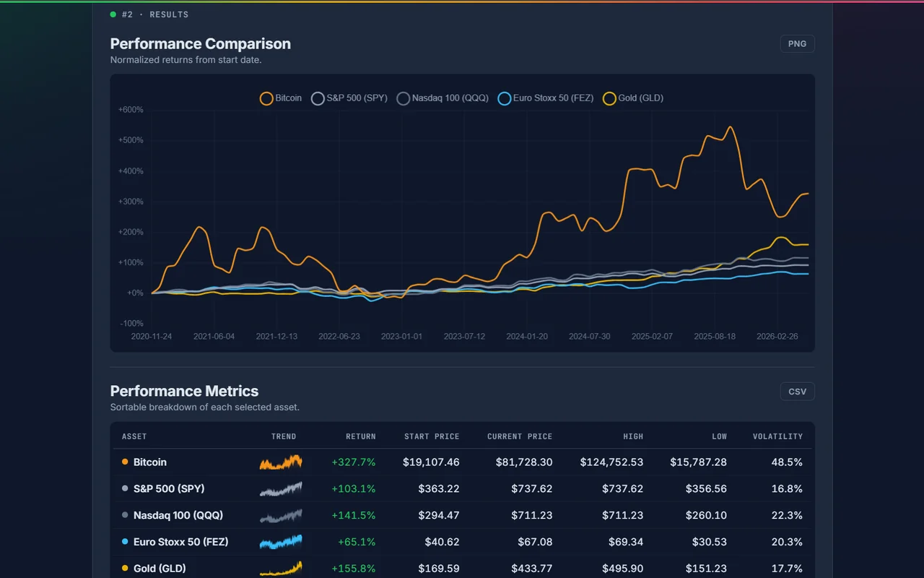The height and width of the screenshot is (578, 924).
Task: Click the S&P 500 (SPY) trend sparkline
Action: (x=281, y=489)
